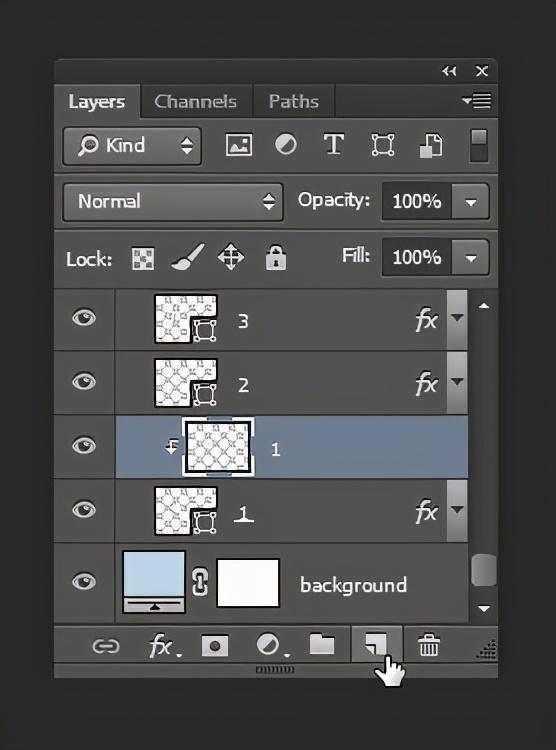Create a new group folder icon
This screenshot has height=750, width=556.
click(x=322, y=644)
